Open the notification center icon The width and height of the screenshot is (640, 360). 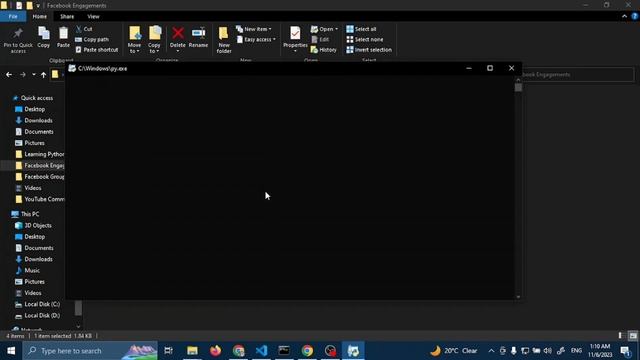point(625,351)
